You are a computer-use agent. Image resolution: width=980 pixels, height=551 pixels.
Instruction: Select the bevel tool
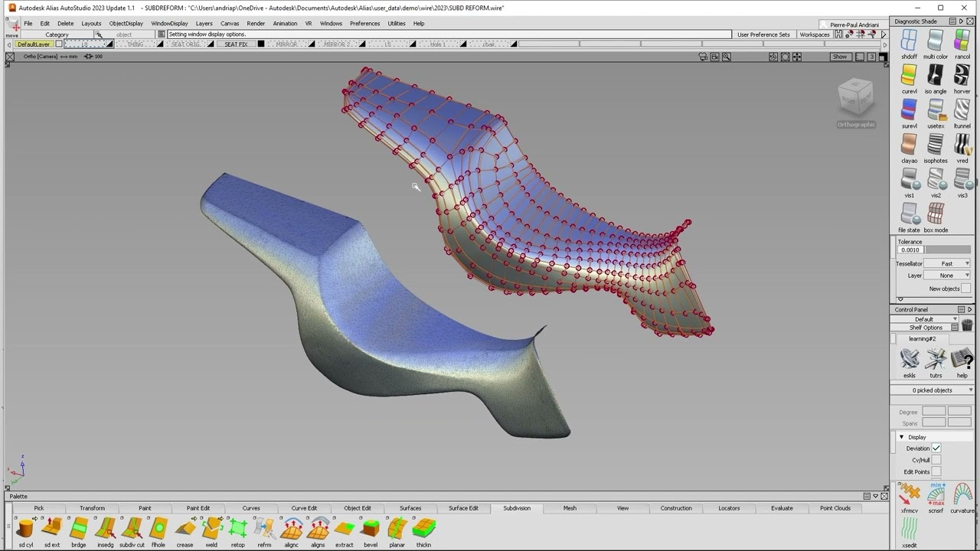pyautogui.click(x=371, y=528)
